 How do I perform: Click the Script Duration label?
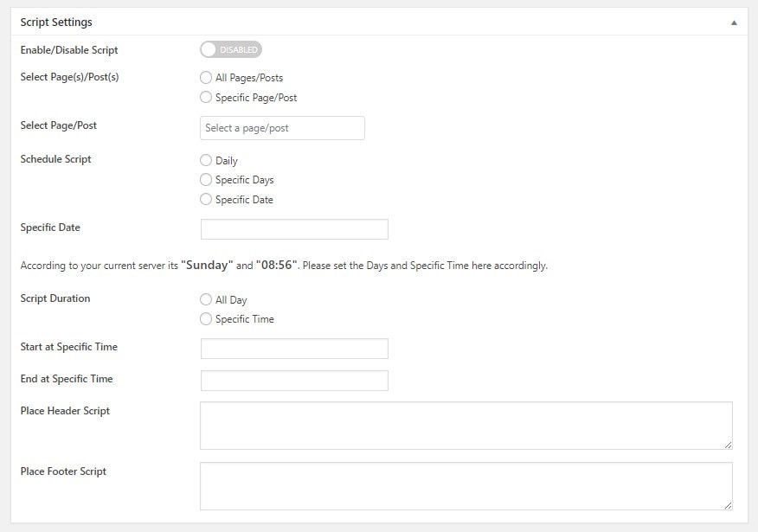[55, 298]
